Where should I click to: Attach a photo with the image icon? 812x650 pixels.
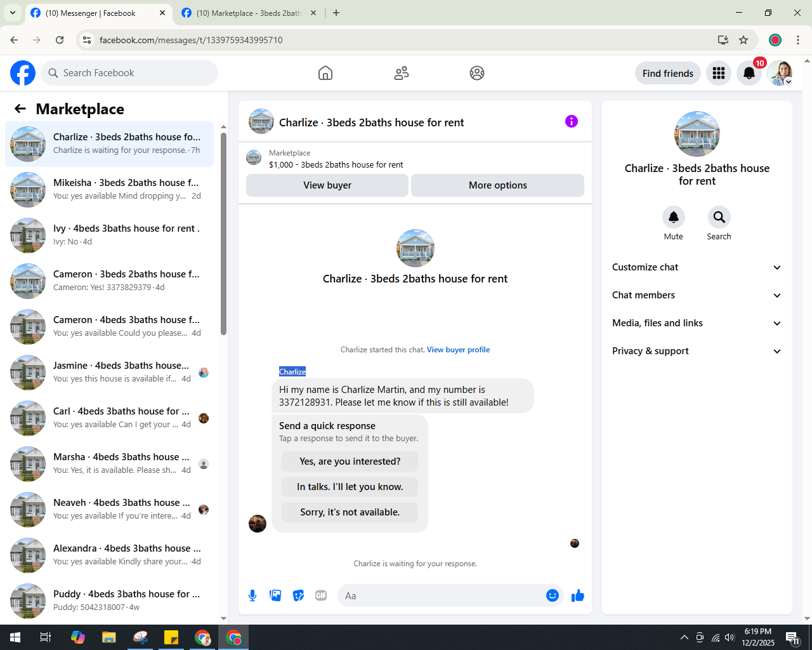pos(275,595)
